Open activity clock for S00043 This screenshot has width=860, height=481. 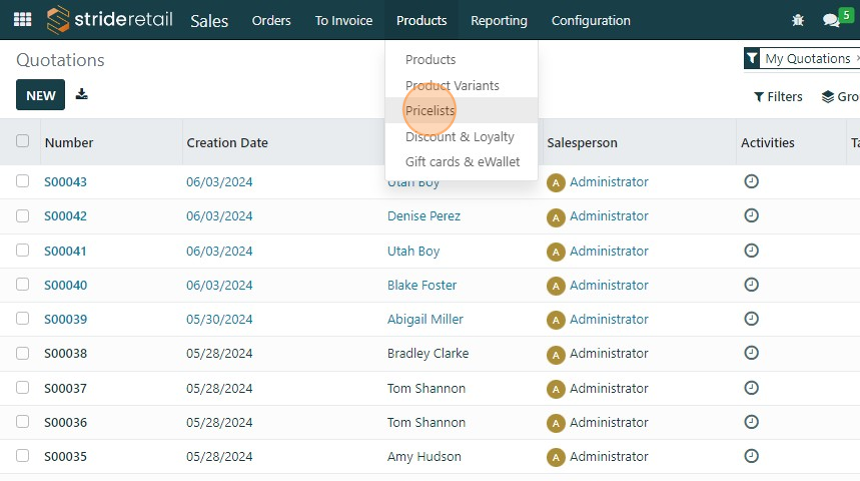pyautogui.click(x=752, y=182)
